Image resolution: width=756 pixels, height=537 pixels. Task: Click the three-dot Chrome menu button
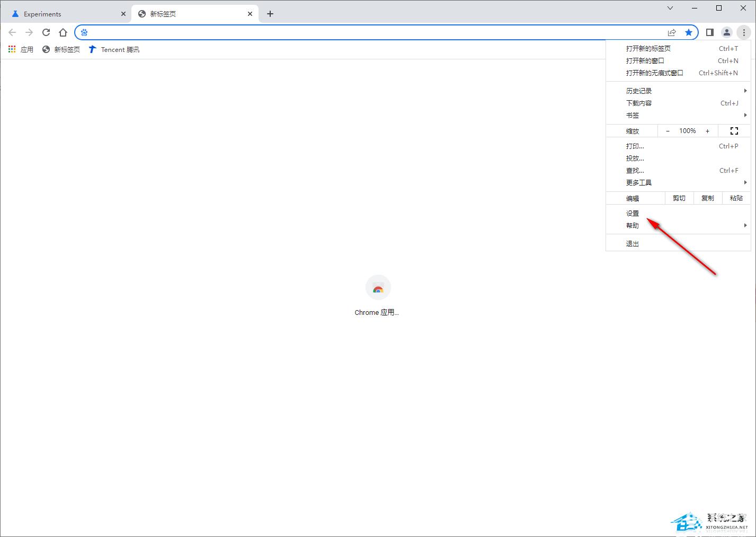tap(744, 32)
